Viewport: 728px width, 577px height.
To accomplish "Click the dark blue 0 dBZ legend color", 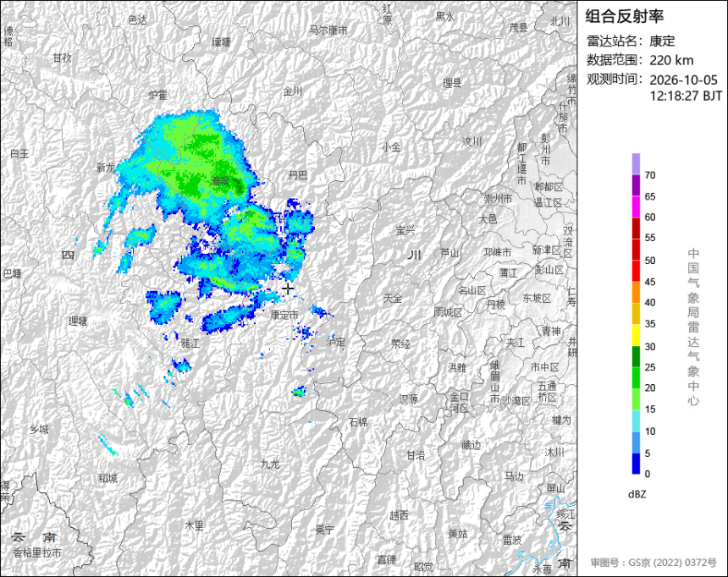I will [636, 464].
